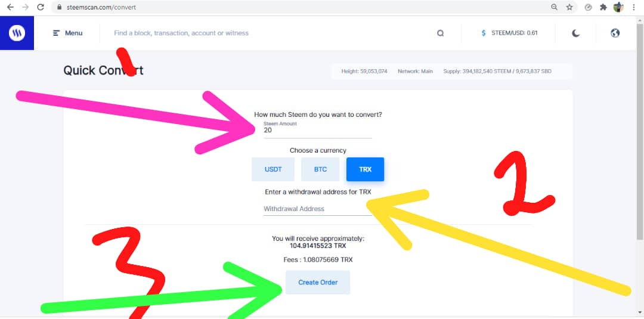Click the dollar sign price icon
644x319 pixels.
(484, 33)
